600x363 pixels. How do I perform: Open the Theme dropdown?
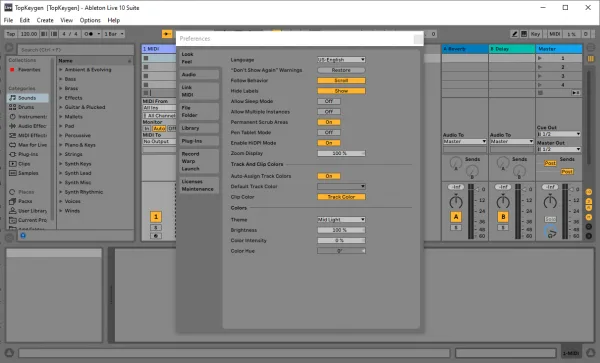pyautogui.click(x=341, y=220)
